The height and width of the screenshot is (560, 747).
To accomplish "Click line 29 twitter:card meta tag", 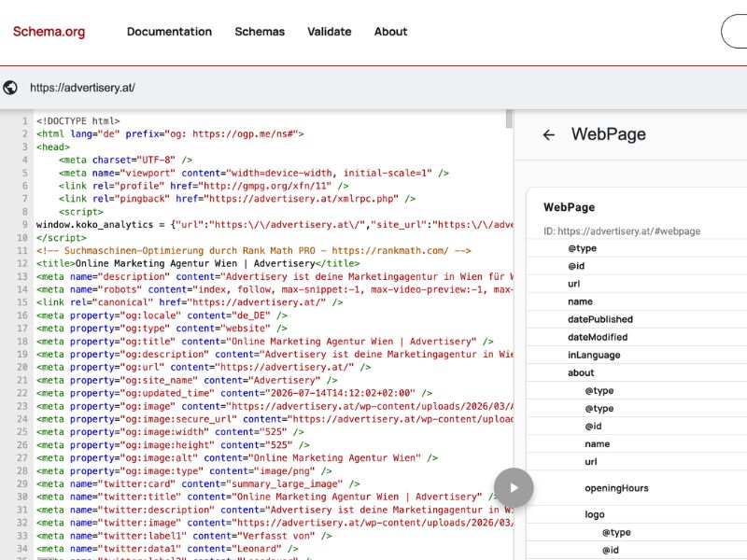I will click(198, 483).
